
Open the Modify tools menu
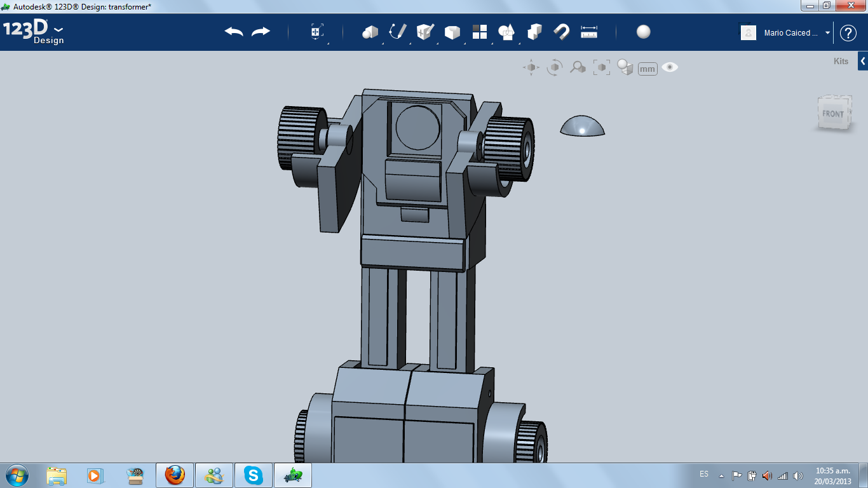tap(452, 32)
